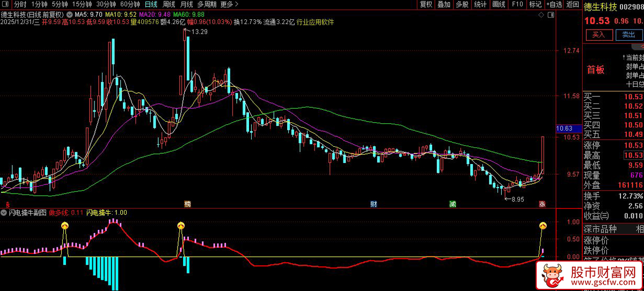The width and height of the screenshot is (644, 291).
Task: Click the 13.29 high price label
Action: [200, 32]
